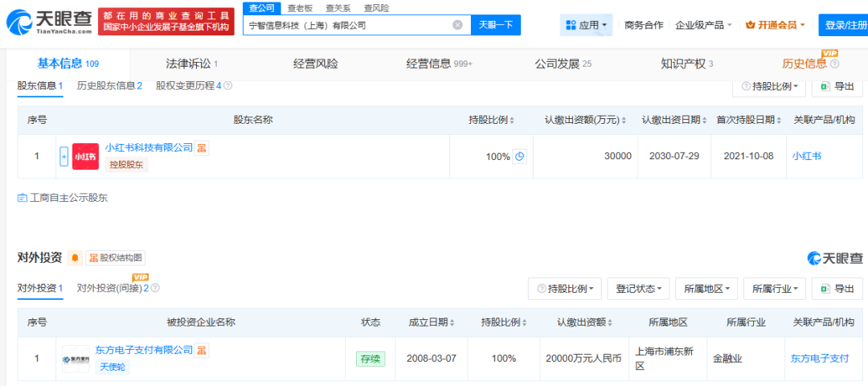Viewport: 868px width, 386px height.
Task: Expand the 小红书科技有限公司 shareholder row
Action: 64,156
